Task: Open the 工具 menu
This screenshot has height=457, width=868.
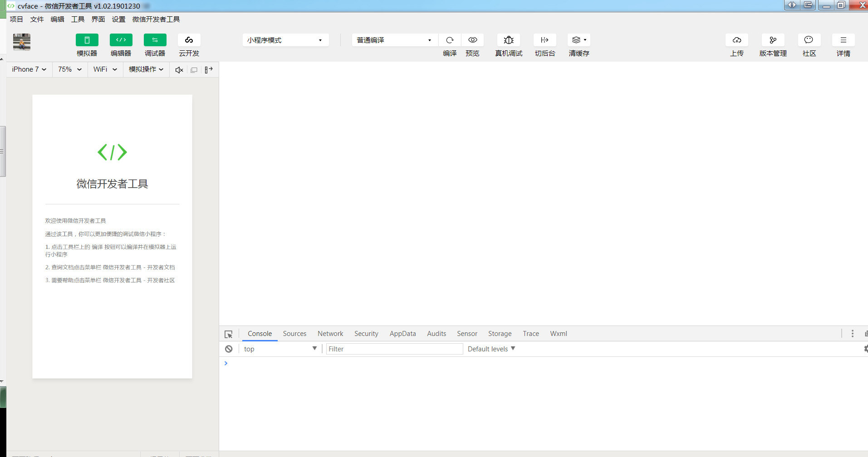Action: coord(78,19)
